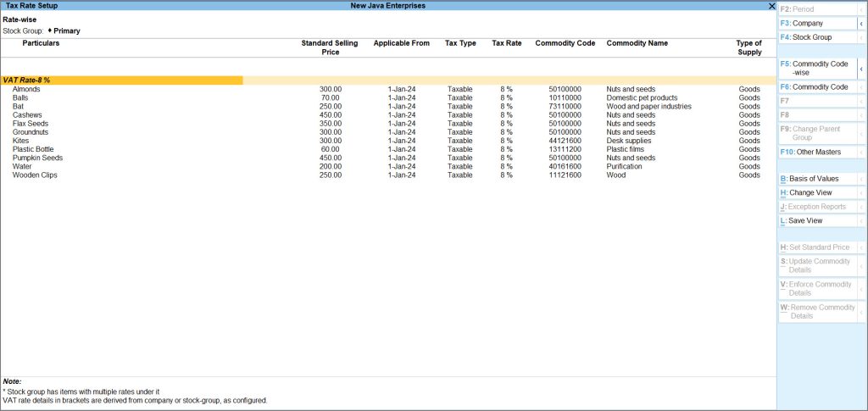This screenshot has width=868, height=411.
Task: Select the VAT Rate-8 % group row
Action: tap(387, 81)
